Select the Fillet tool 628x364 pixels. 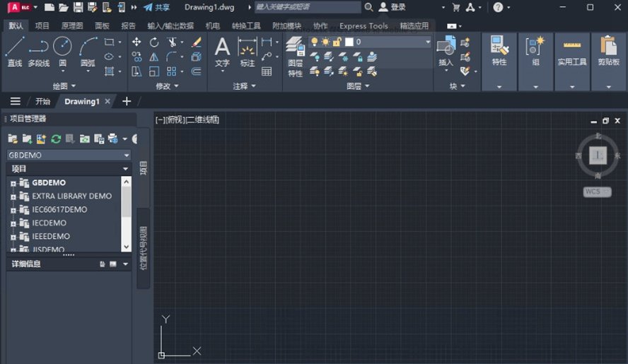pos(171,57)
